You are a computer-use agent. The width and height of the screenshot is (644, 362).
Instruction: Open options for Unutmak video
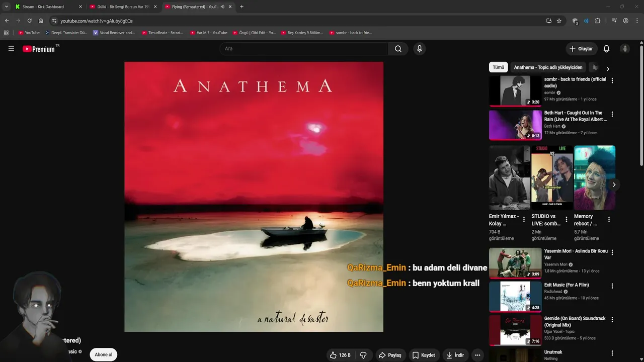[612, 353]
